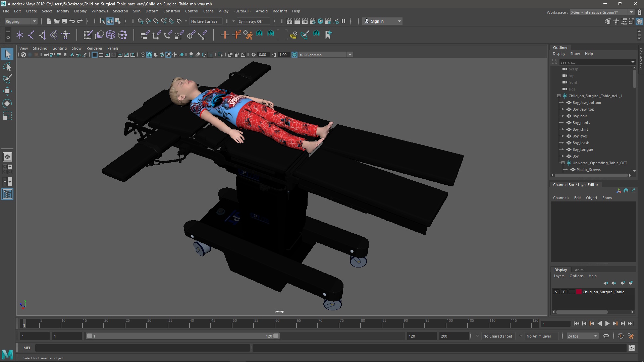This screenshot has width=644, height=362.
Task: Open the Deform menu
Action: pyautogui.click(x=152, y=11)
